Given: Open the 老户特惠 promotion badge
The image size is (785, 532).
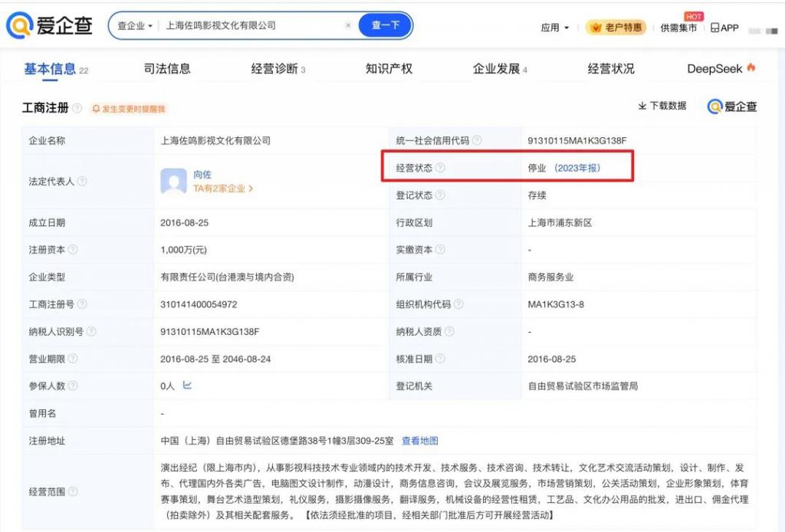Looking at the screenshot, I should 616,28.
